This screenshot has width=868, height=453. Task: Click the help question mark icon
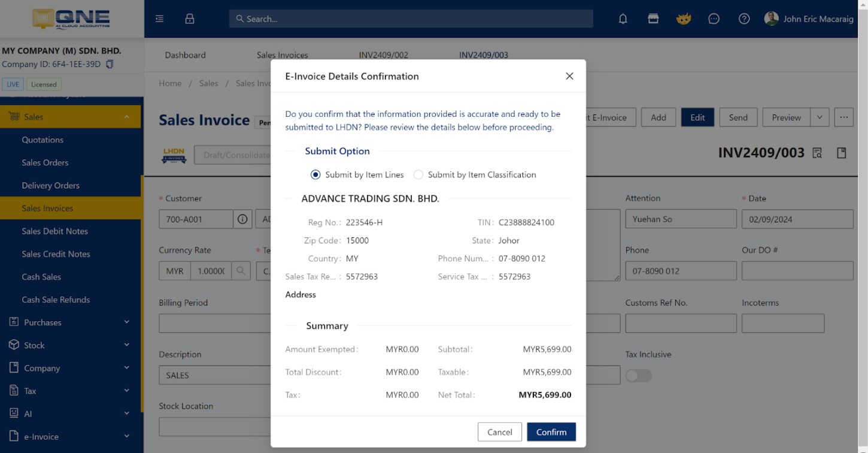click(x=743, y=19)
